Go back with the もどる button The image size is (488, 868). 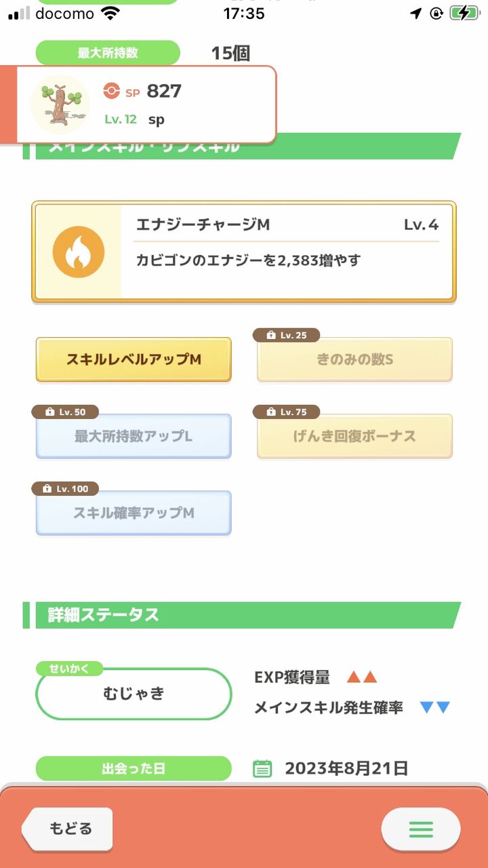coord(66,829)
